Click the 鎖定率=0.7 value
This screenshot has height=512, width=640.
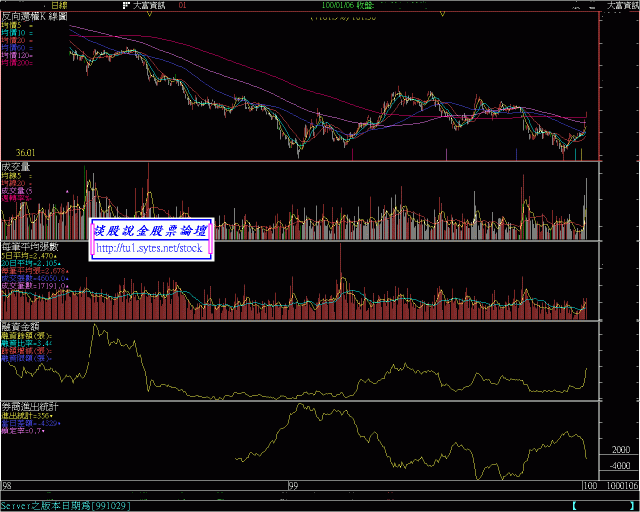pos(23,431)
